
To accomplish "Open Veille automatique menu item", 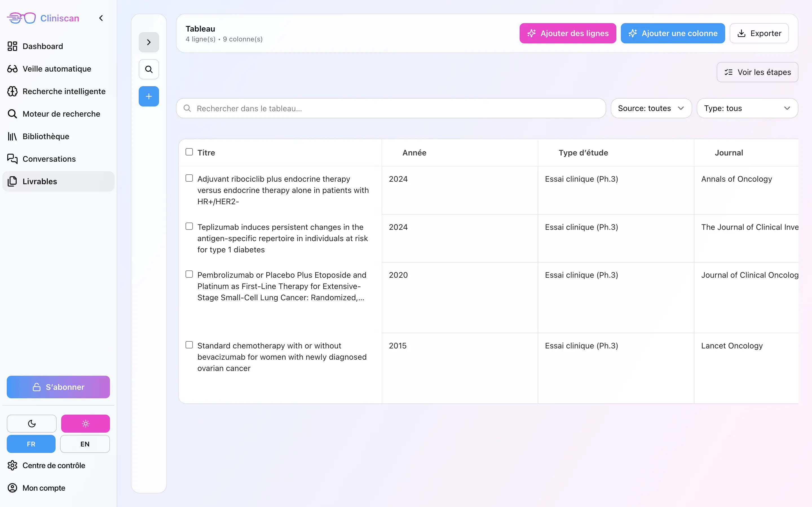I will [57, 69].
